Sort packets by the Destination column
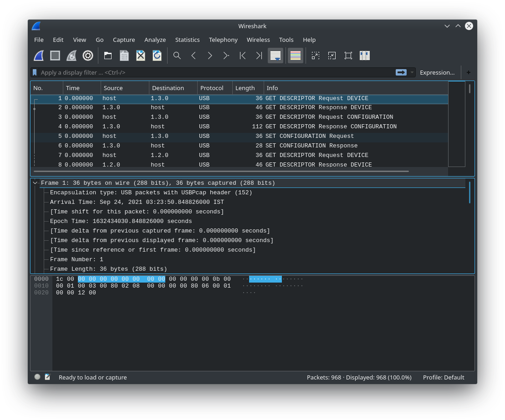 [x=173, y=88]
